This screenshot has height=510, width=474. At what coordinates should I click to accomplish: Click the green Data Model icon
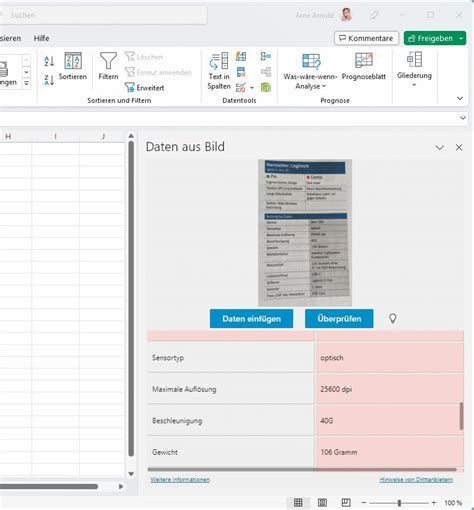coord(266,88)
